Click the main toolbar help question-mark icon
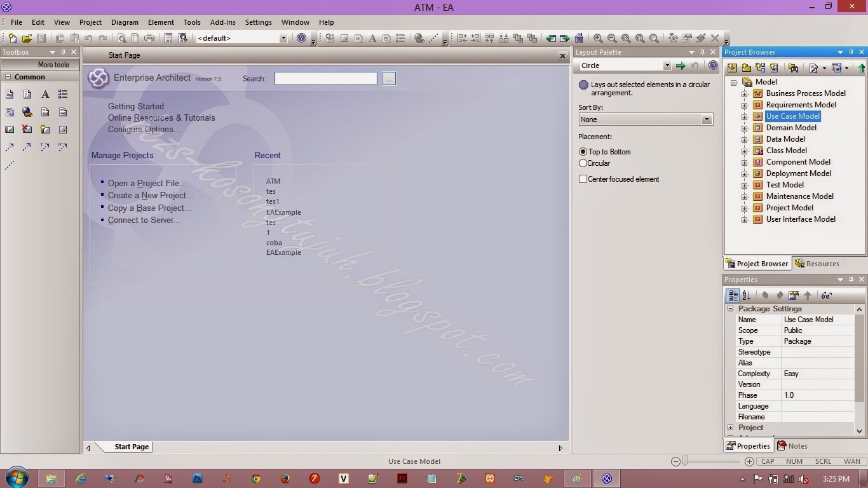Image resolution: width=868 pixels, height=488 pixels. tap(302, 38)
